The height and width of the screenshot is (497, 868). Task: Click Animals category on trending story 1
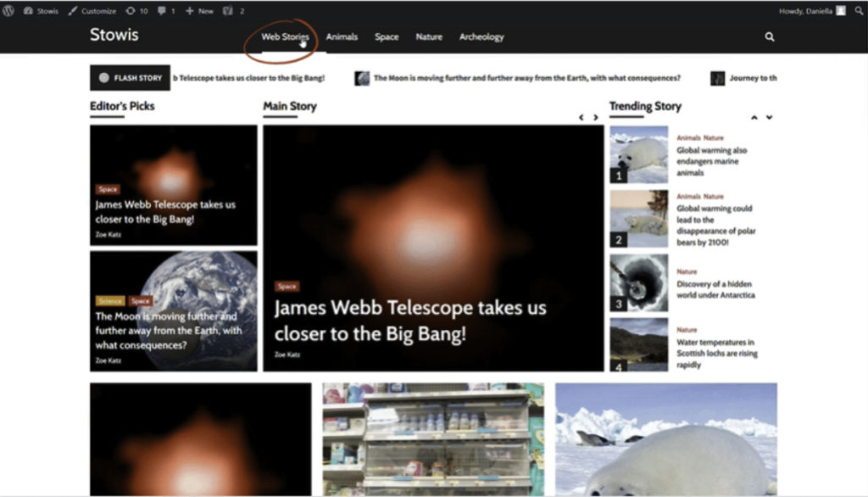coord(688,137)
